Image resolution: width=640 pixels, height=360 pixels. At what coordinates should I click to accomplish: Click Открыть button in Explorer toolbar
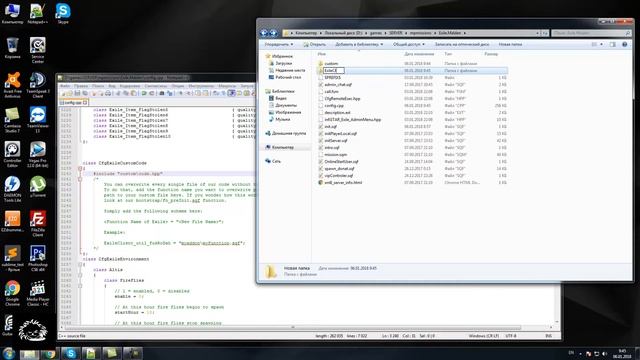coord(315,44)
